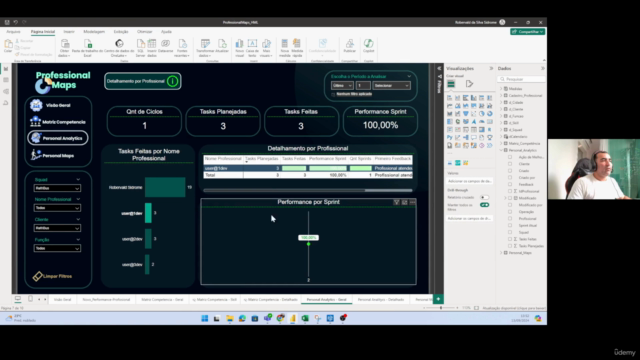The width and height of the screenshot is (640, 360).
Task: Open the Windows Start menu
Action: tap(204, 318)
